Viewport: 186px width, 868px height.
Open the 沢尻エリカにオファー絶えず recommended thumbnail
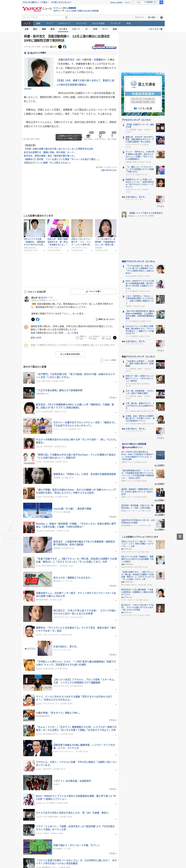pyautogui.click(x=82, y=228)
